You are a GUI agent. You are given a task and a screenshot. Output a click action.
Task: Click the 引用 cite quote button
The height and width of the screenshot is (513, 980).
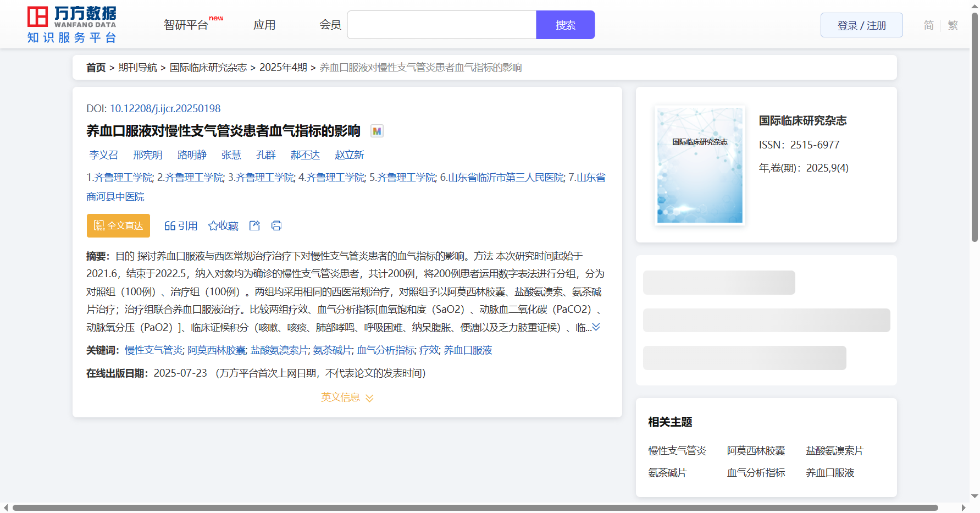point(181,226)
